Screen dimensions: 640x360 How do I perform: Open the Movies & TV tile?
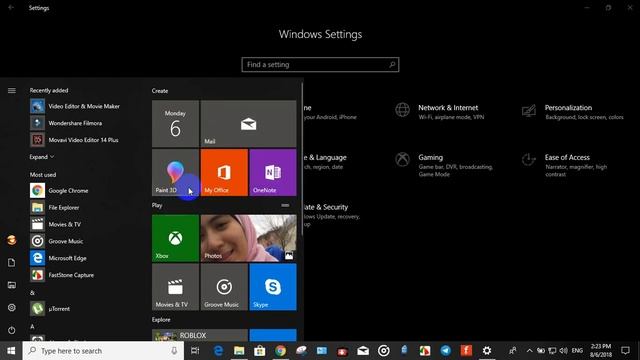176,287
